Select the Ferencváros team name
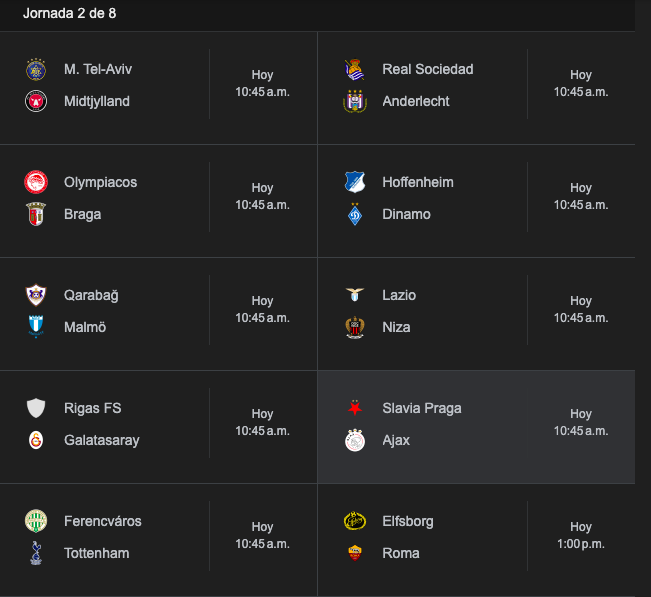651x597 pixels. tap(103, 521)
